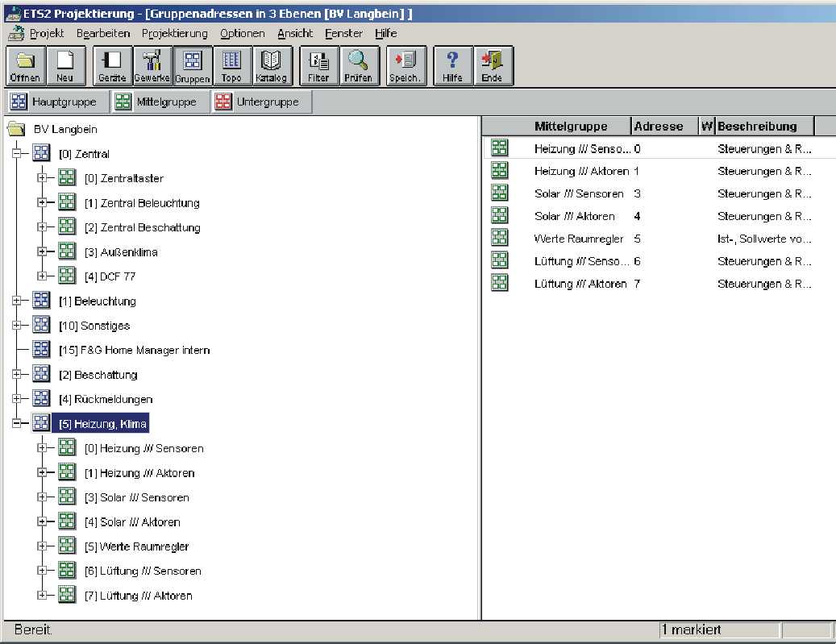Screen dimensions: 836x644
Task: Click the Speich. save icon
Action: pos(406,65)
